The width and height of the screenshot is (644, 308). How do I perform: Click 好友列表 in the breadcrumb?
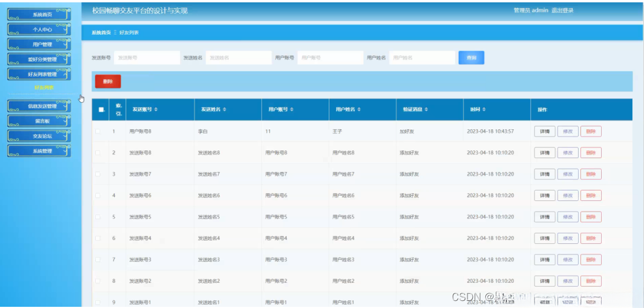tap(129, 32)
